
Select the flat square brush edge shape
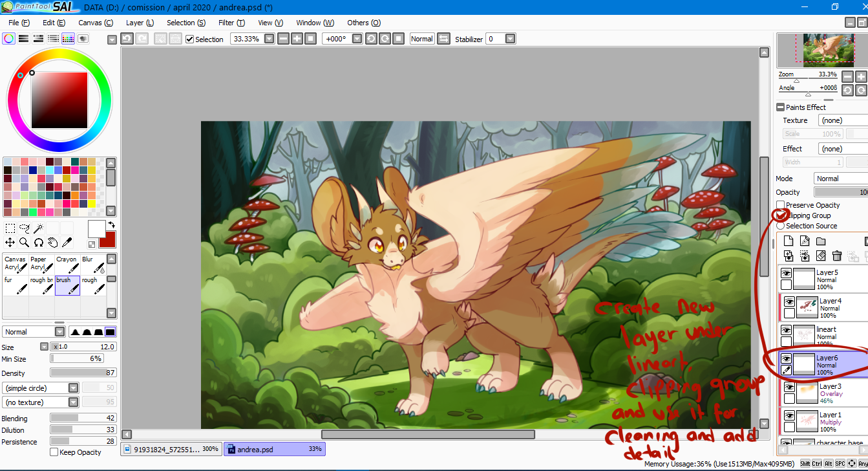110,332
